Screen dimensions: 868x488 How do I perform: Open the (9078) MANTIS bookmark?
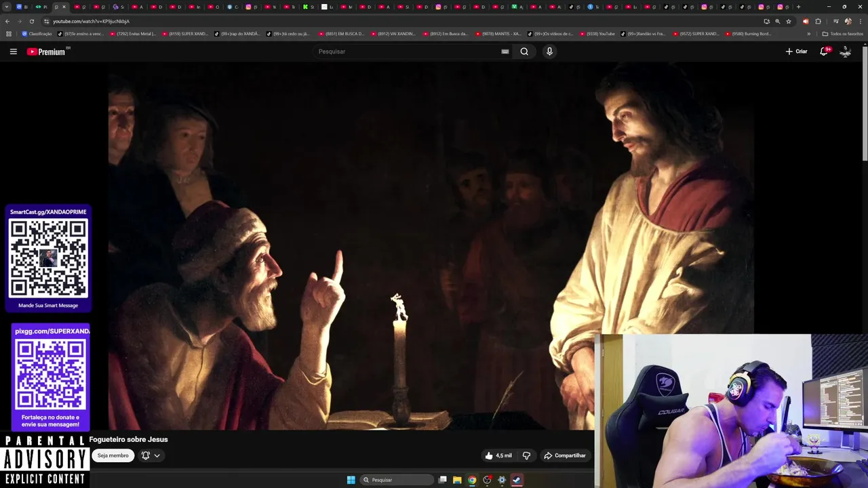click(498, 34)
